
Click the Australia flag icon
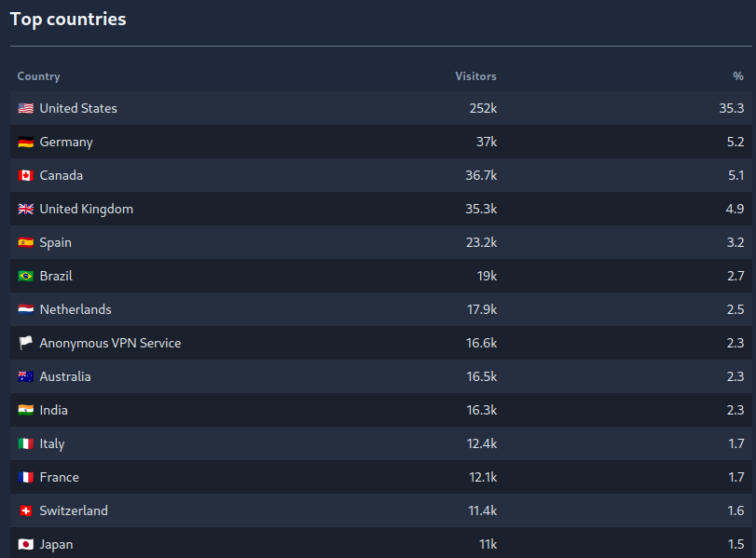[25, 376]
